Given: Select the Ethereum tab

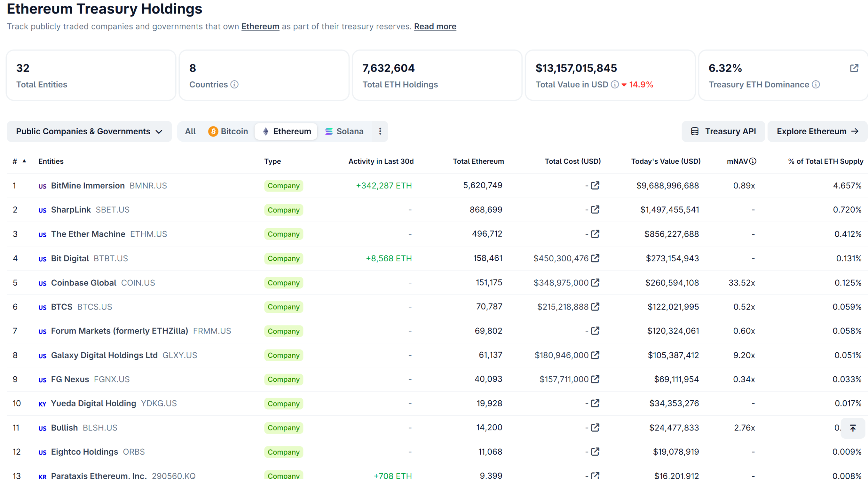Looking at the screenshot, I should pyautogui.click(x=286, y=131).
